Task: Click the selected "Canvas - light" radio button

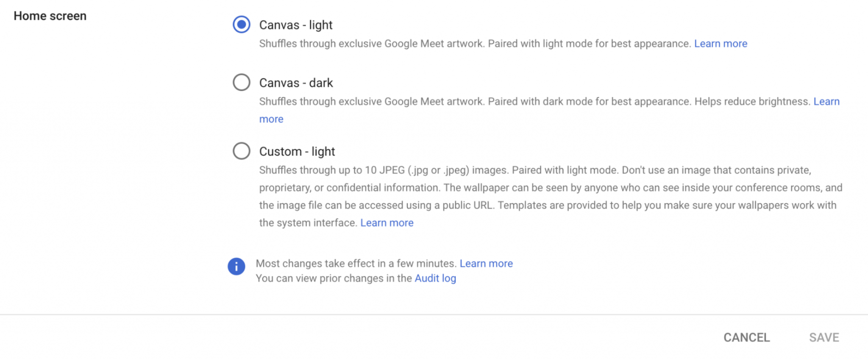Action: [x=241, y=25]
